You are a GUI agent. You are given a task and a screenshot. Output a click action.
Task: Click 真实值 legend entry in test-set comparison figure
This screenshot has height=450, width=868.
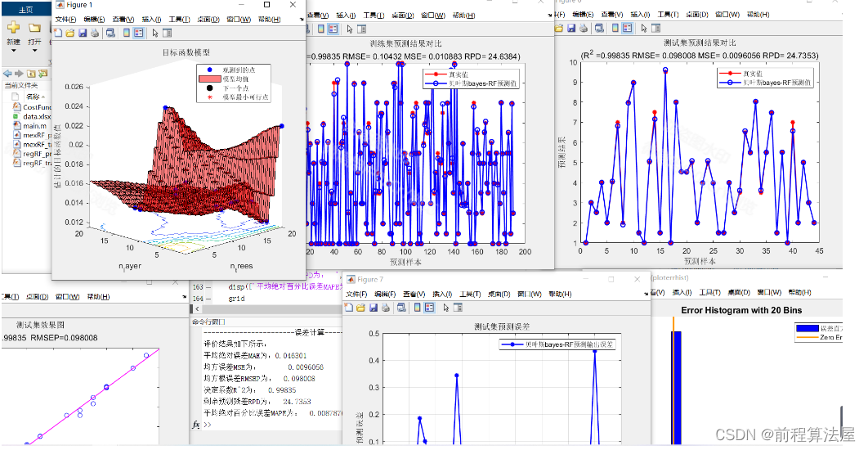click(740, 74)
